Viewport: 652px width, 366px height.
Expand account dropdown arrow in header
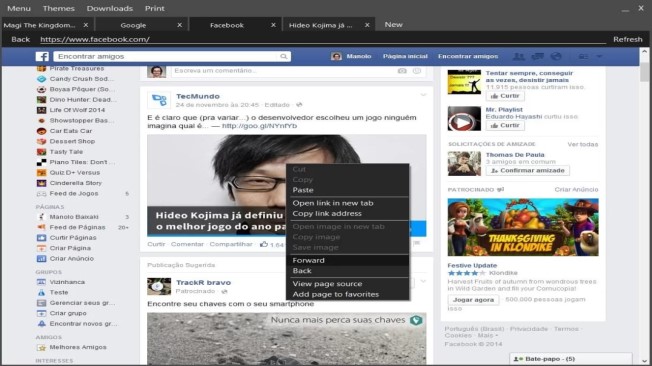[x=599, y=57]
